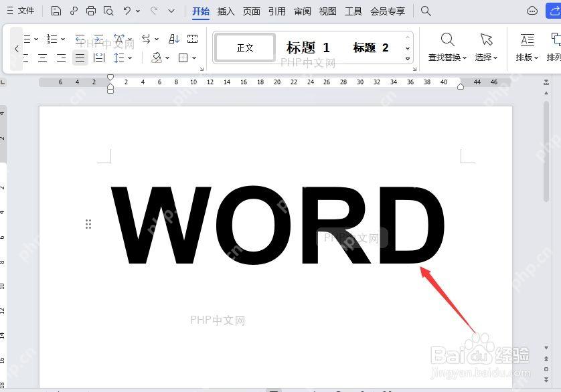Toggle the highlighted justify alignment button

coord(80,58)
